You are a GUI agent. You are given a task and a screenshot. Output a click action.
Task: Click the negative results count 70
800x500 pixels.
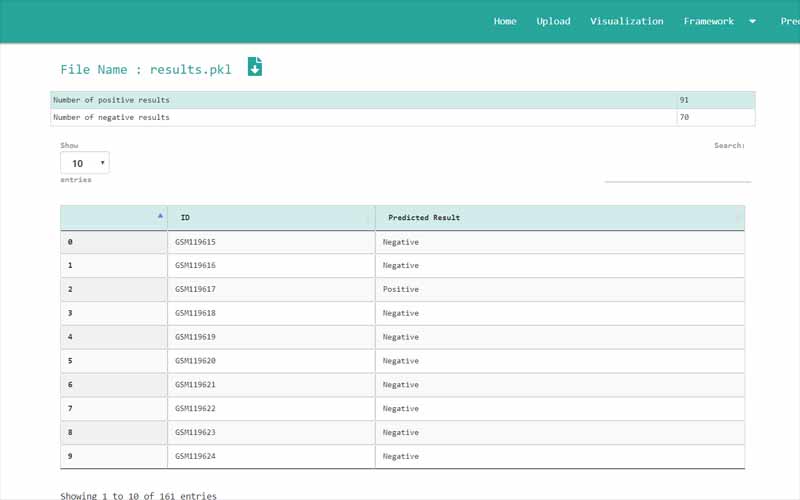(684, 117)
